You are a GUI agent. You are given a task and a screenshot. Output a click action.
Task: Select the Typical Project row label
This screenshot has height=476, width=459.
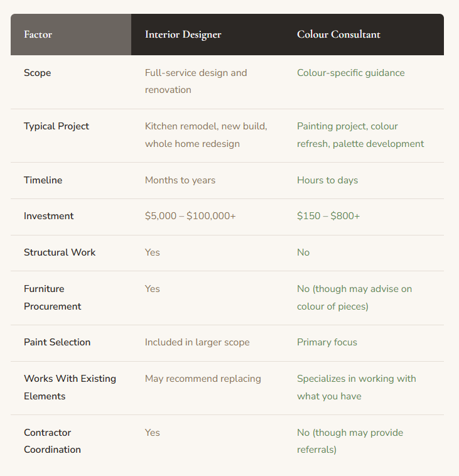coord(57,126)
